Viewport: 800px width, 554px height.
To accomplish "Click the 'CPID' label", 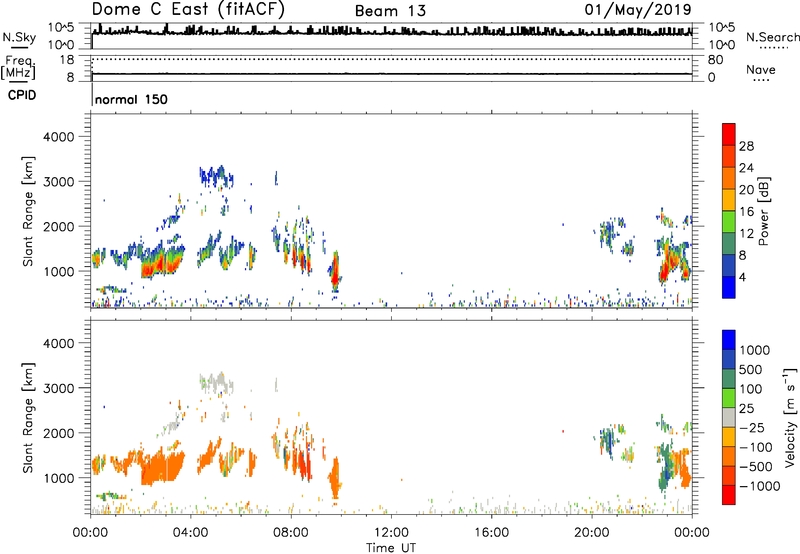I will 22,95.
